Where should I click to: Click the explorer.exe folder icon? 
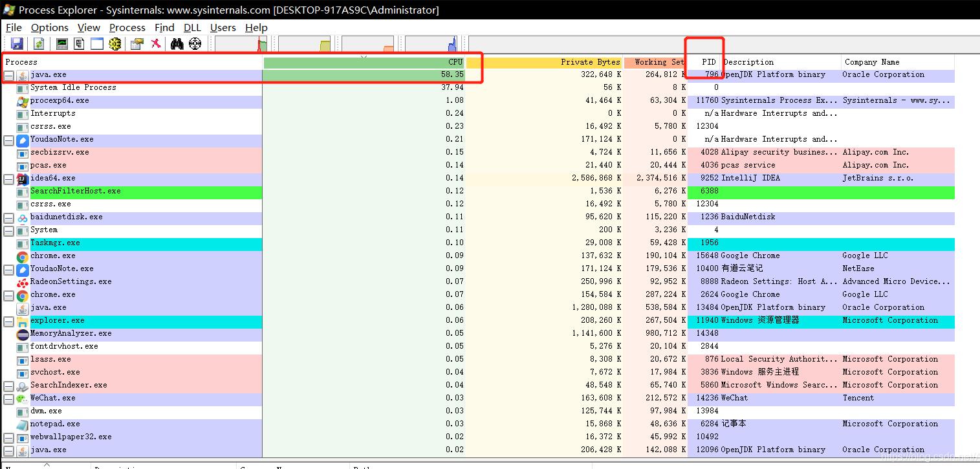point(23,321)
